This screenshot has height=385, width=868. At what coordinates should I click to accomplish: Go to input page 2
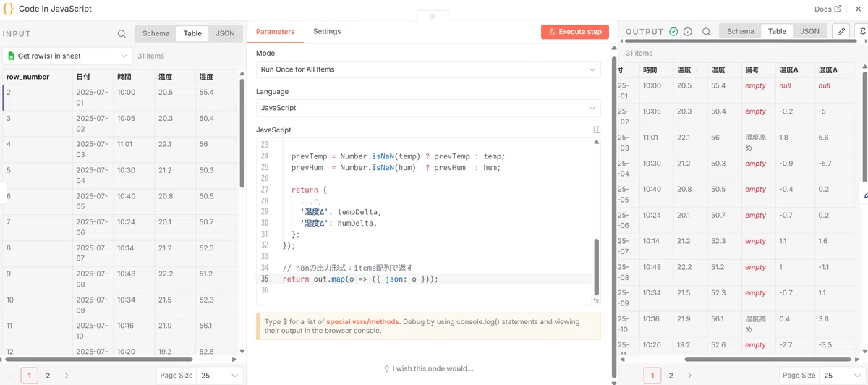[48, 376]
